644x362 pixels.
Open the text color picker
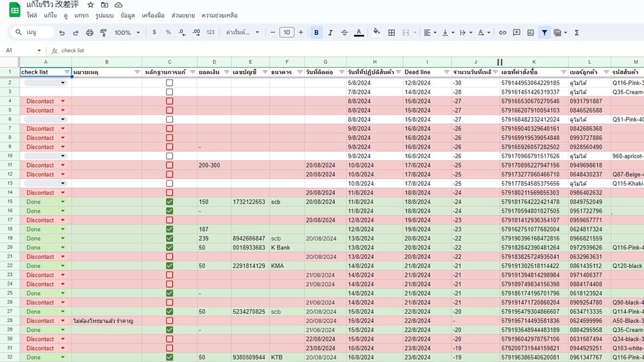click(x=358, y=32)
